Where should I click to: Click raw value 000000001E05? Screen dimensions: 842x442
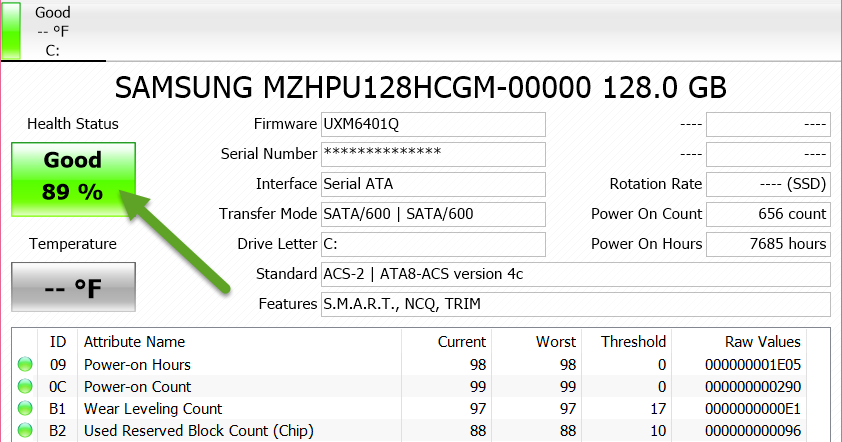753,365
